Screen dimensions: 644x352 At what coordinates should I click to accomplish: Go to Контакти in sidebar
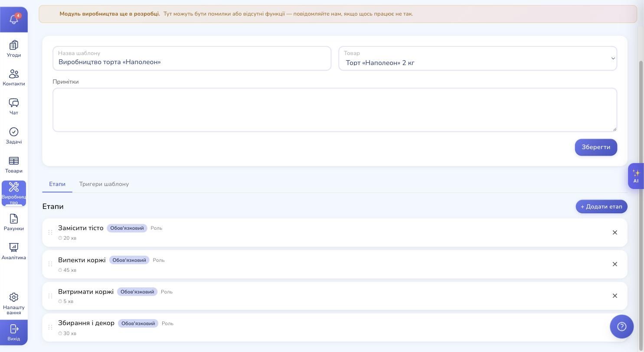pos(14,78)
